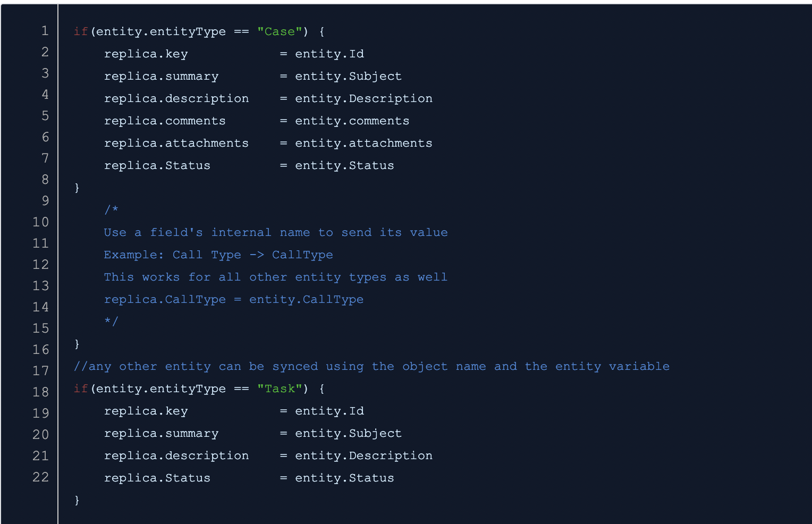Place cursor on first replica.key line
Screen dimensions: 812x524
tap(146, 54)
